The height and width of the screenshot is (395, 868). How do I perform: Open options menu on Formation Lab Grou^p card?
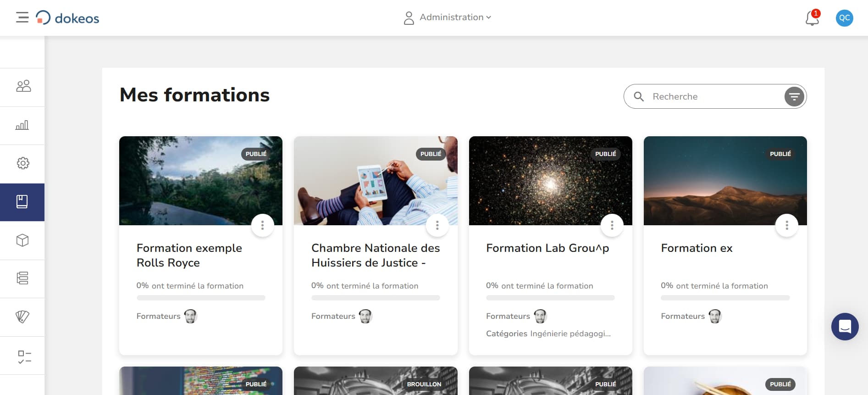612,225
